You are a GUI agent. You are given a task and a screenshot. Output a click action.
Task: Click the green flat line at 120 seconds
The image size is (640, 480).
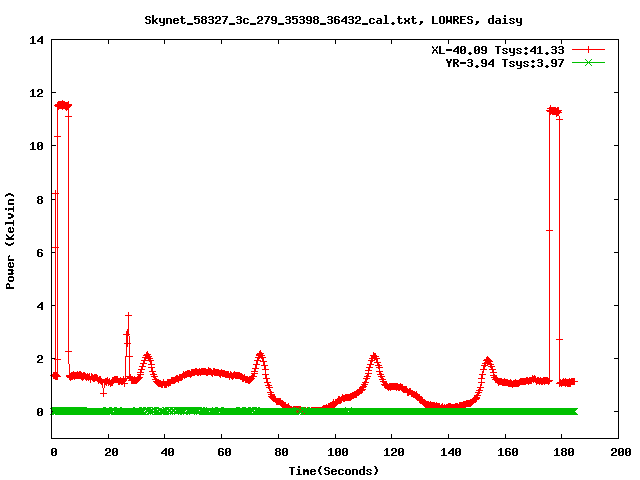click(392, 411)
